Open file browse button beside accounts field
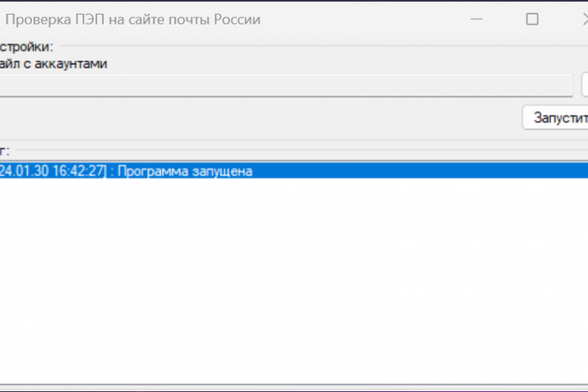 (x=585, y=85)
